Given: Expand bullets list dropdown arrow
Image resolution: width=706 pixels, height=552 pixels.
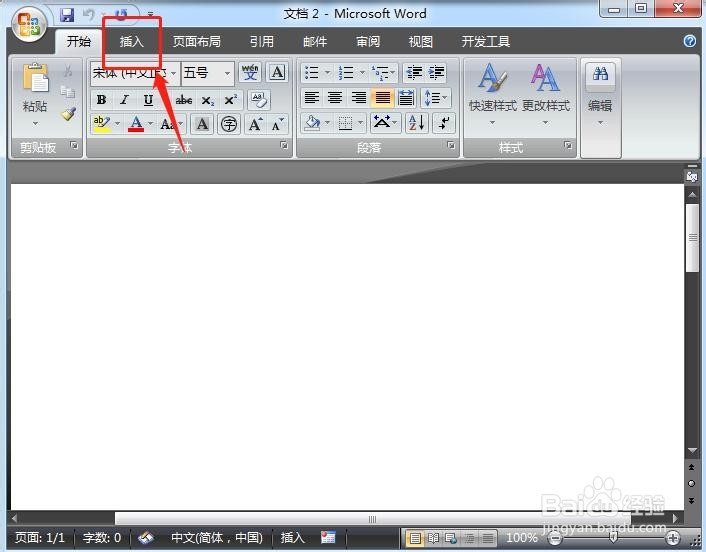Looking at the screenshot, I should tap(328, 72).
